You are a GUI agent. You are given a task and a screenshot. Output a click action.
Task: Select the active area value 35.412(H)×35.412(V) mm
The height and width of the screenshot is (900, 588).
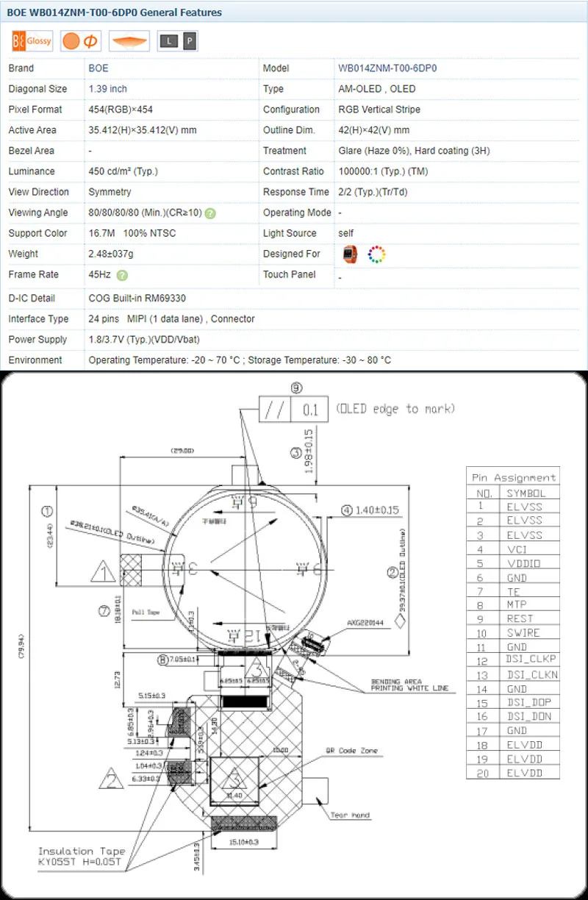[143, 130]
